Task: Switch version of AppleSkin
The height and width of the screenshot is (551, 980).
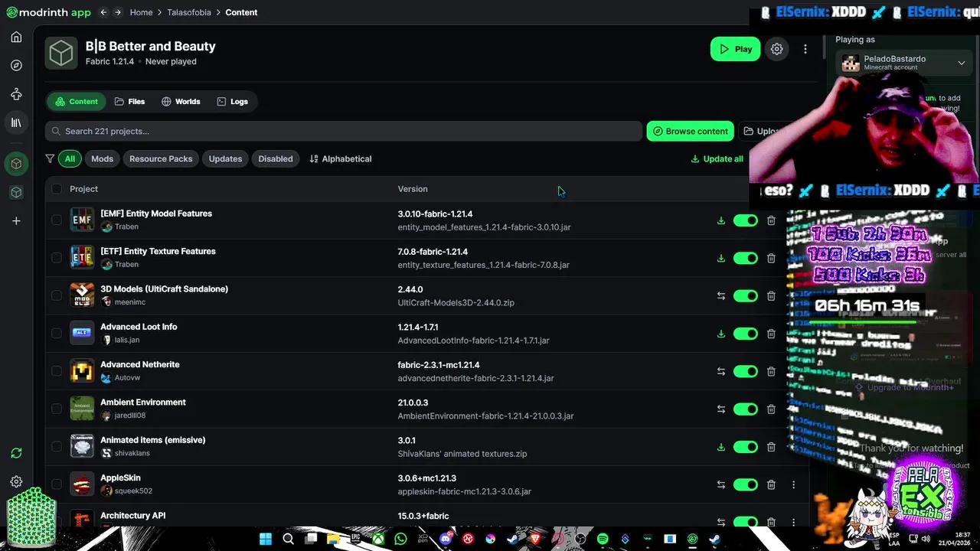Action: (720, 484)
